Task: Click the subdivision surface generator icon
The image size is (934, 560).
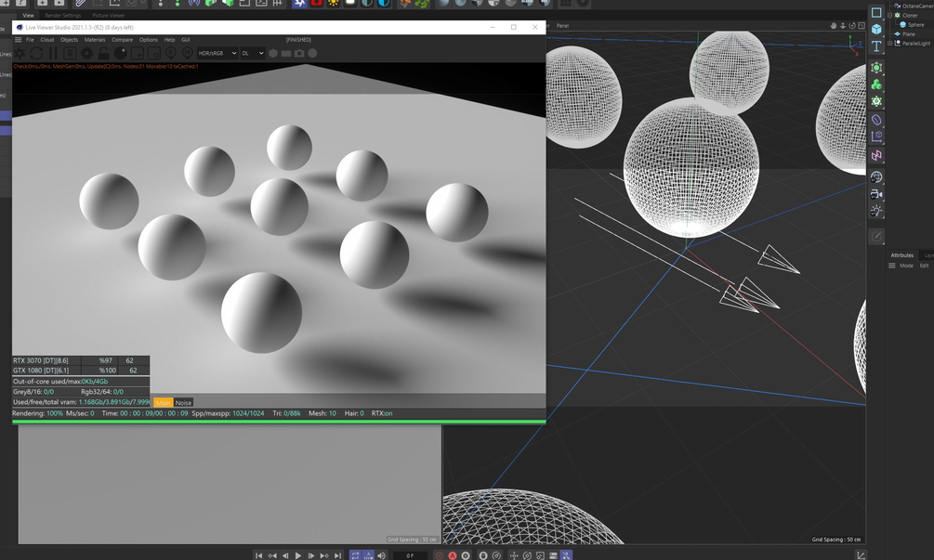Action: (876, 68)
